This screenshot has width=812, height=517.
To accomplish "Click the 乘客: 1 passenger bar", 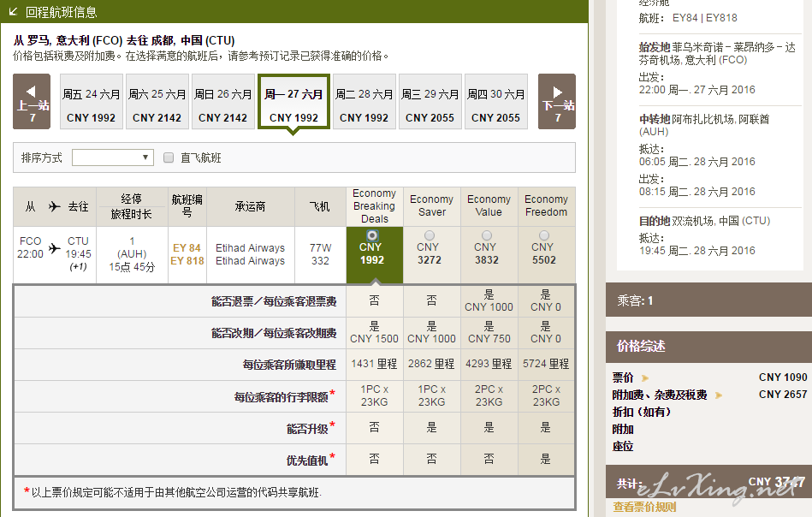I will tap(709, 300).
